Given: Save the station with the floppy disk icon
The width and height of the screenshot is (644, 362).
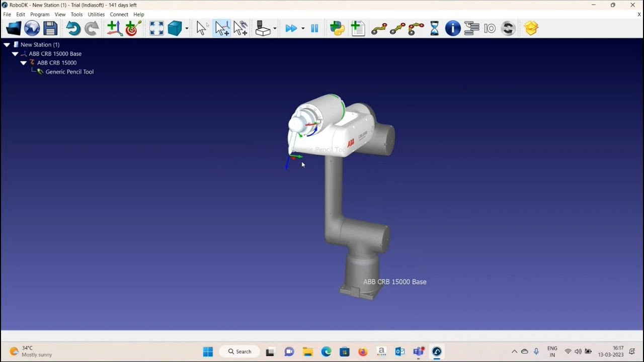Looking at the screenshot, I should [x=50, y=28].
